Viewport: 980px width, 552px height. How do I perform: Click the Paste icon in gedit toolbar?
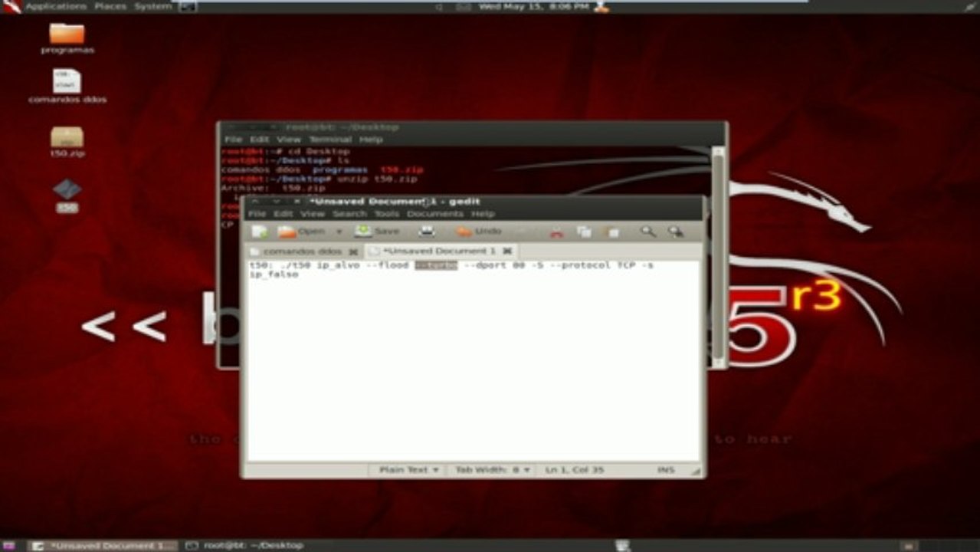point(612,232)
